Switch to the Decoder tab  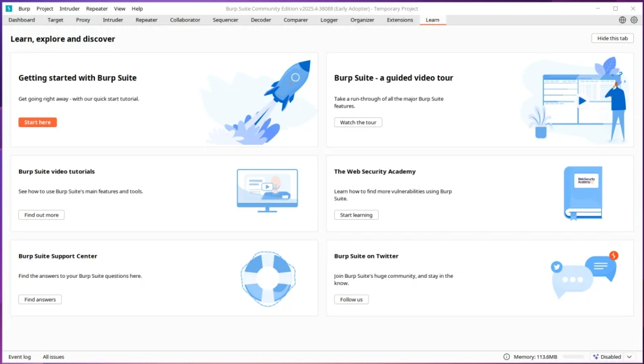[x=261, y=20]
